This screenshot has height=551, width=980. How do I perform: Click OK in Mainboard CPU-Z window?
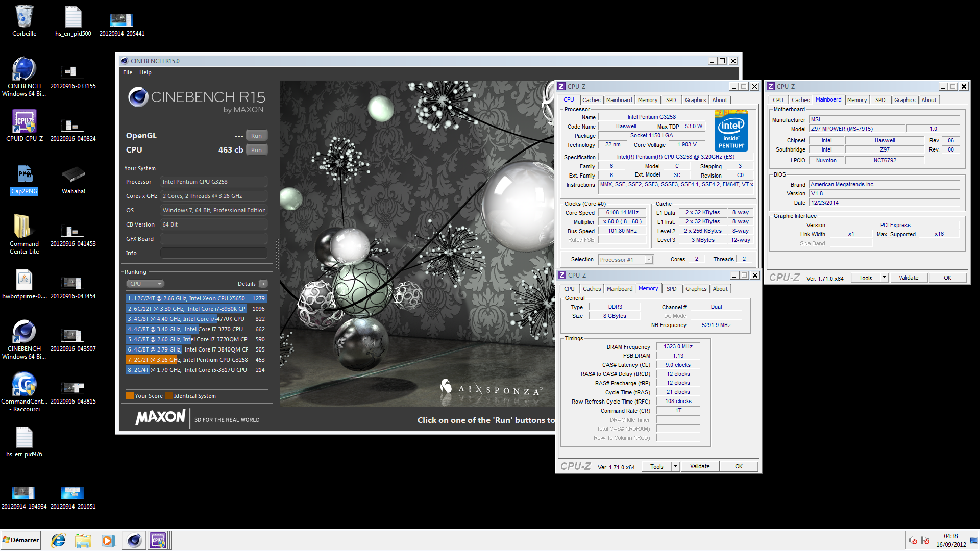[947, 278]
